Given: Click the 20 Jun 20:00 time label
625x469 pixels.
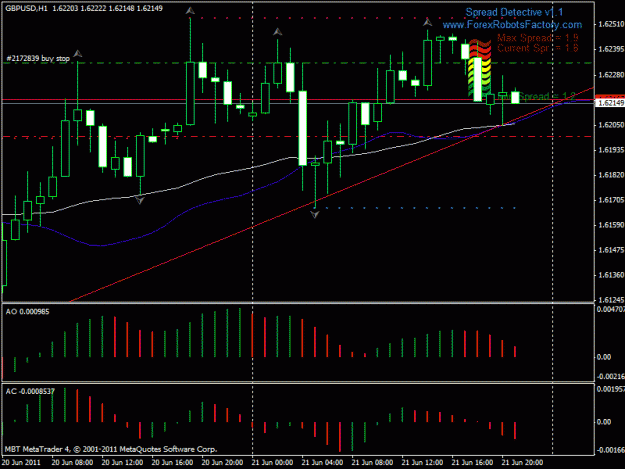Looking at the screenshot, I should click(x=222, y=463).
